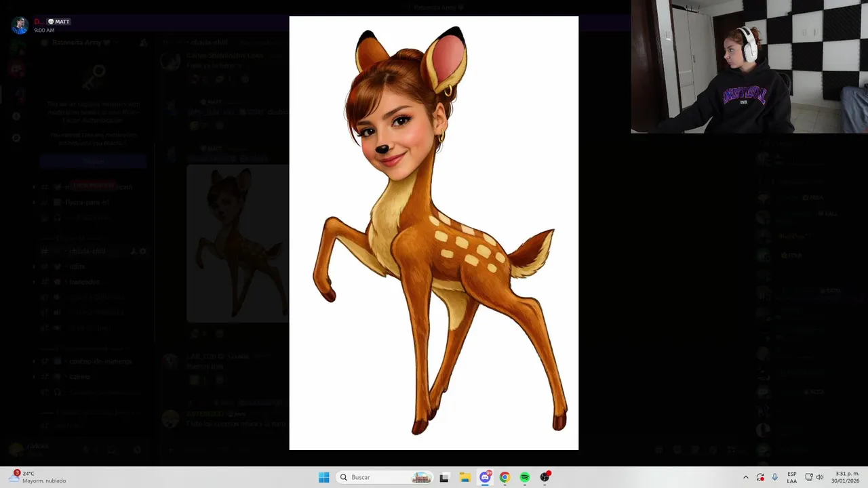Click the 9:00 AM timestamp
The width and height of the screenshot is (868, 488).
[44, 30]
